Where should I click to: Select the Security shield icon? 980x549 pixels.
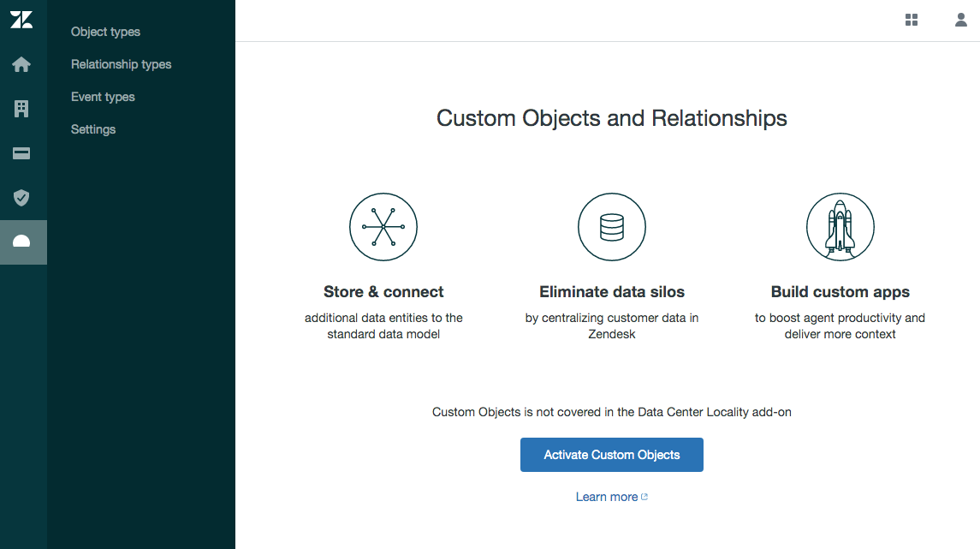[x=22, y=198]
